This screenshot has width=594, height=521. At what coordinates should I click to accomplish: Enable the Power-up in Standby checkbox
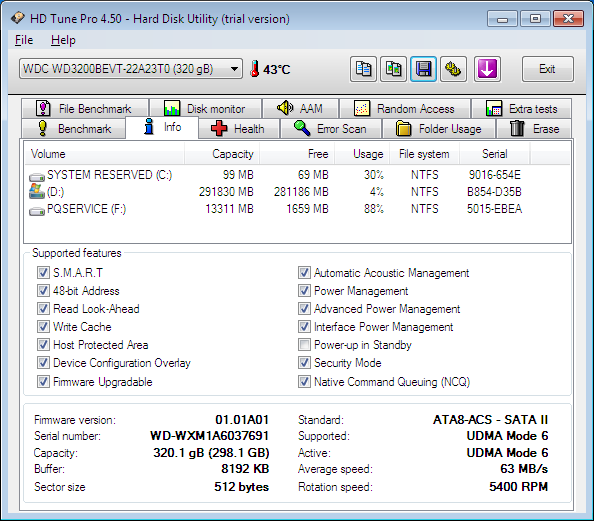304,344
